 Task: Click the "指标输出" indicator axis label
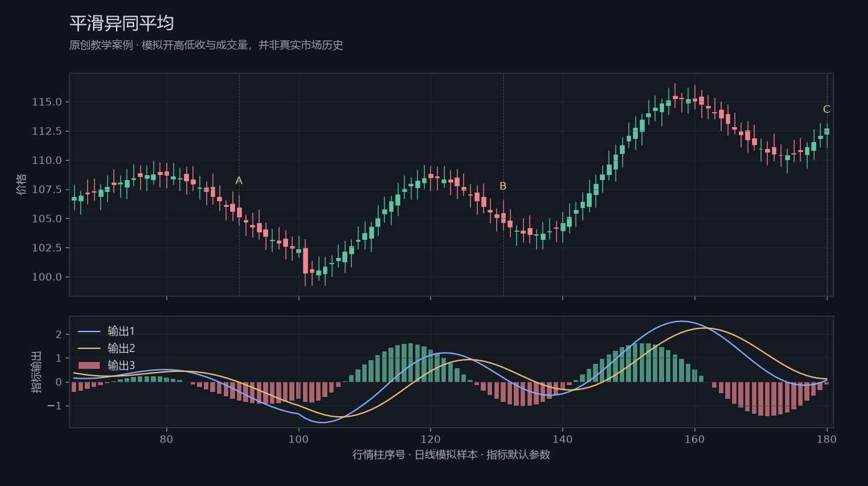[x=37, y=372]
